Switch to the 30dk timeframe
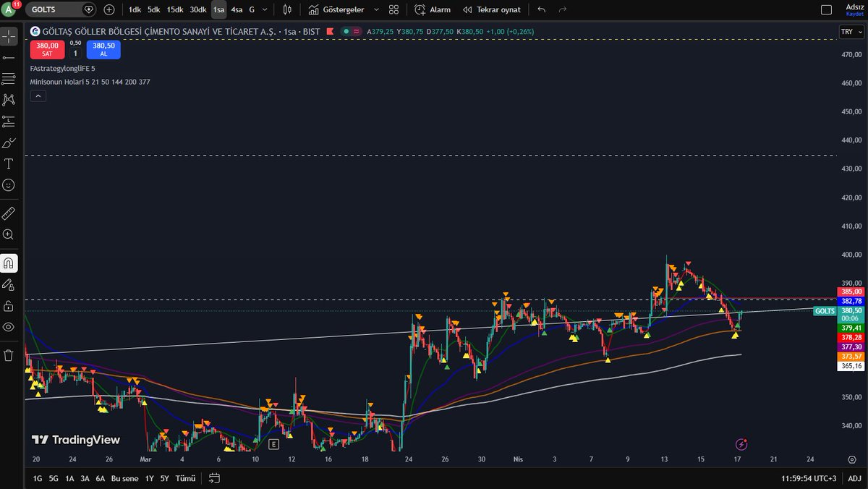Viewport: 868px width, 489px height. coord(197,9)
